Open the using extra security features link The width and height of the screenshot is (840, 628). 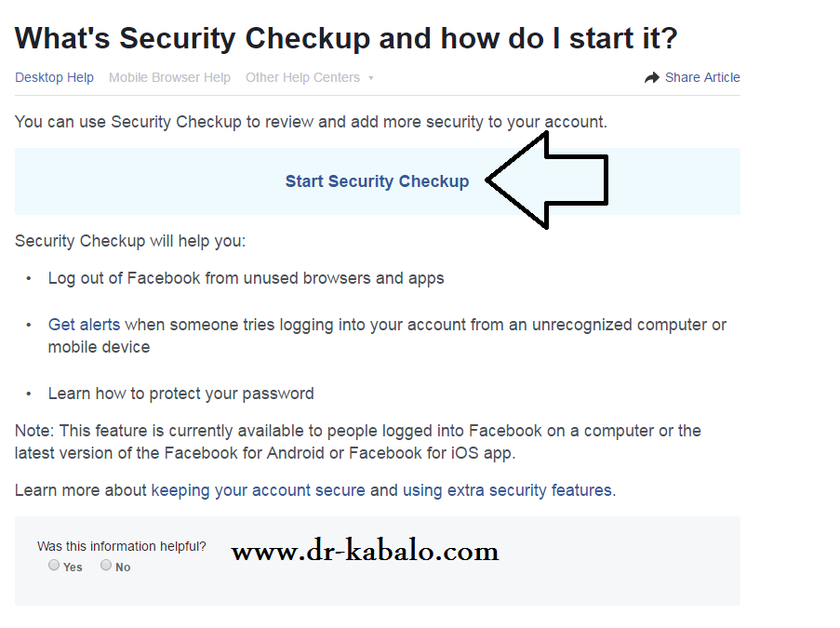pos(507,490)
